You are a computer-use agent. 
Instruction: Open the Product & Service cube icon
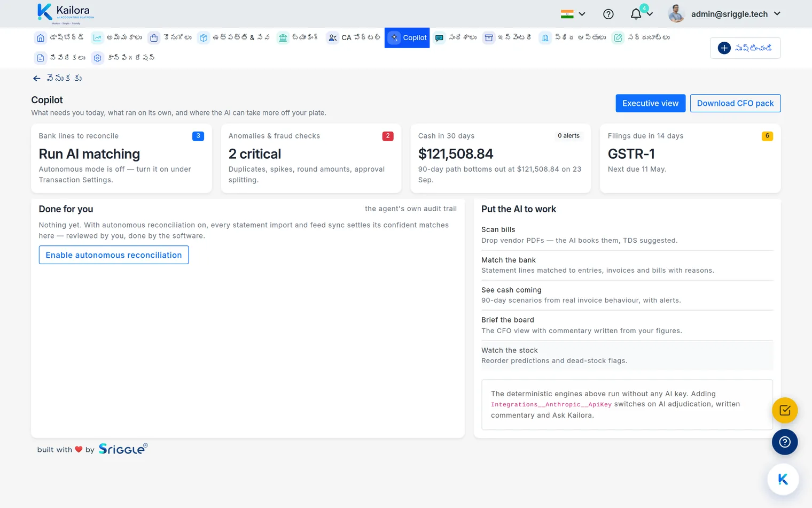pyautogui.click(x=204, y=38)
